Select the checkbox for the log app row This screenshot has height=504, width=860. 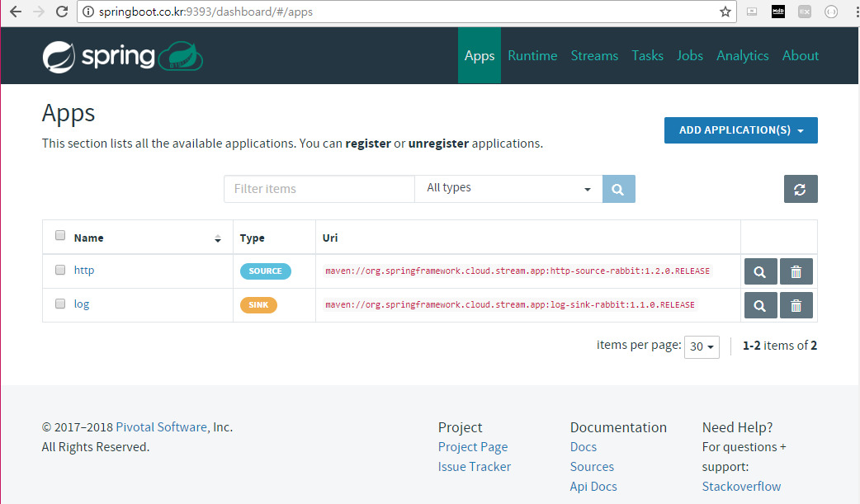[x=59, y=304]
